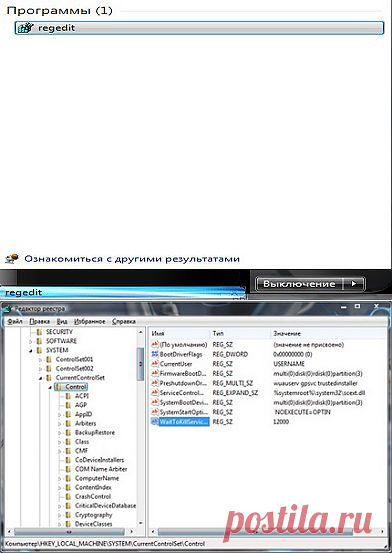Expand the SOFTWARE tree node
The width and height of the screenshot is (392, 553).
[31, 341]
